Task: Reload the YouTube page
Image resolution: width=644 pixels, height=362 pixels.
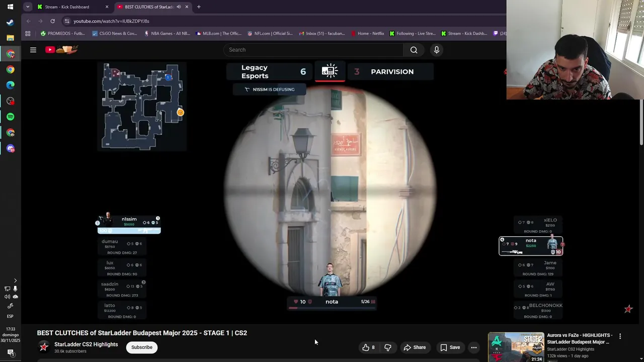Action: click(52, 21)
